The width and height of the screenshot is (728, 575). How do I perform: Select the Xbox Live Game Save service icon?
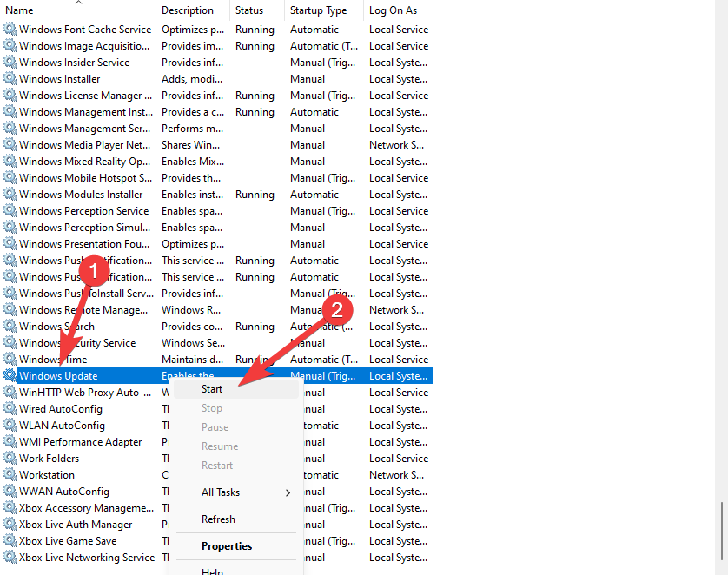click(10, 541)
